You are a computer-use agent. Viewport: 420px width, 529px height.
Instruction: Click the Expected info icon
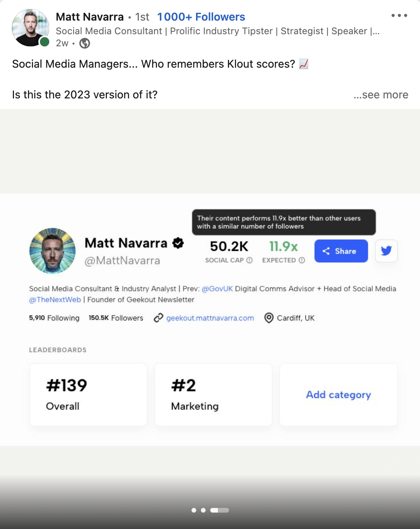(302, 260)
